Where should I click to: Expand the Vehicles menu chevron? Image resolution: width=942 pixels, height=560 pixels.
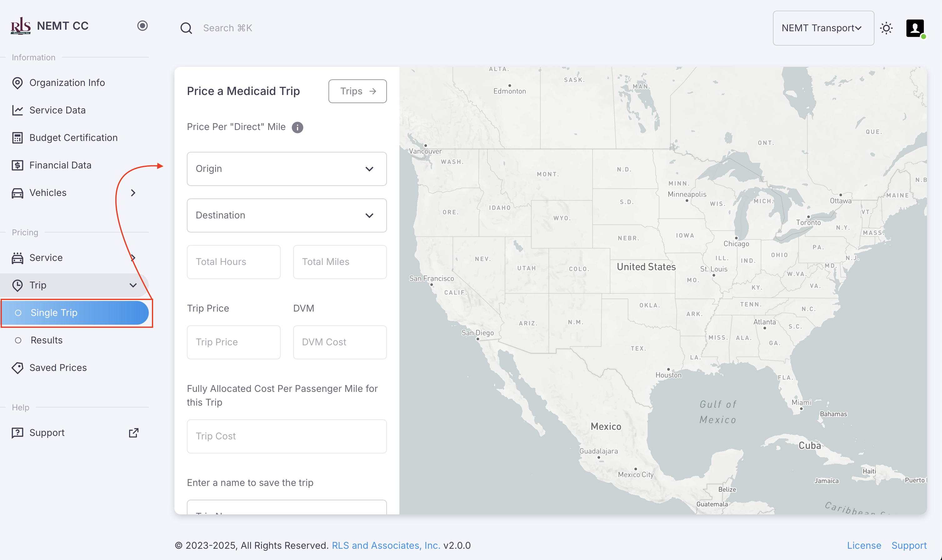click(133, 193)
